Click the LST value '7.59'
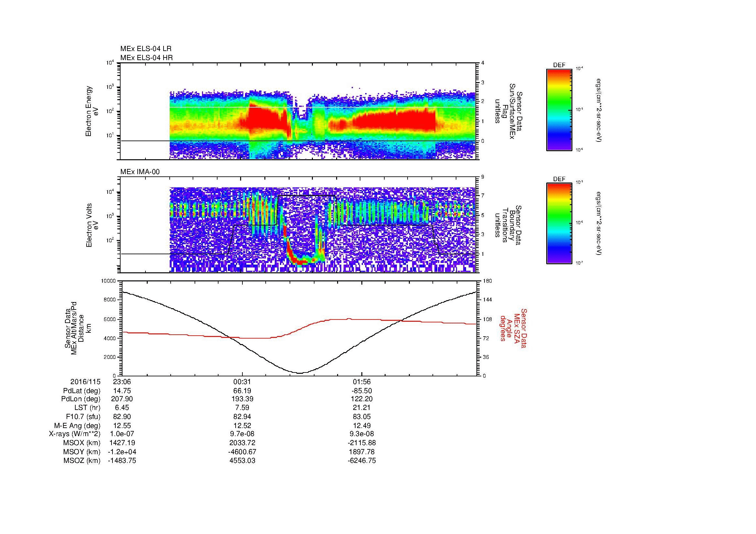The image size is (756, 534). 242,408
